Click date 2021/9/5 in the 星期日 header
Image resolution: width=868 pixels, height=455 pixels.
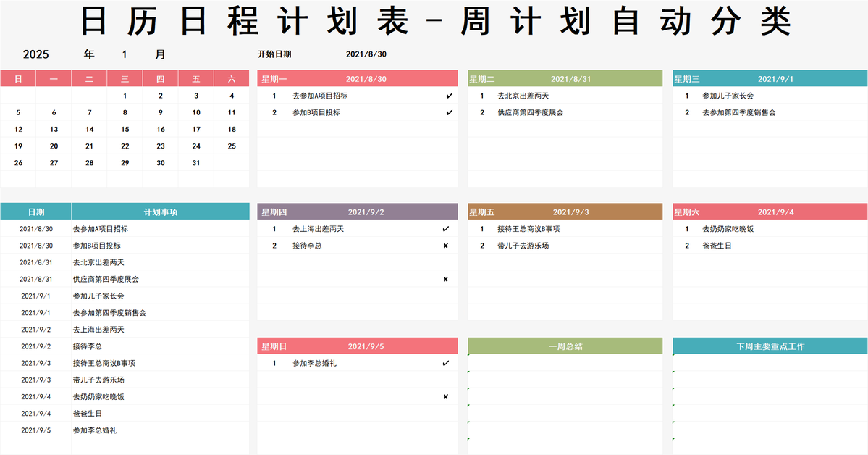366,347
